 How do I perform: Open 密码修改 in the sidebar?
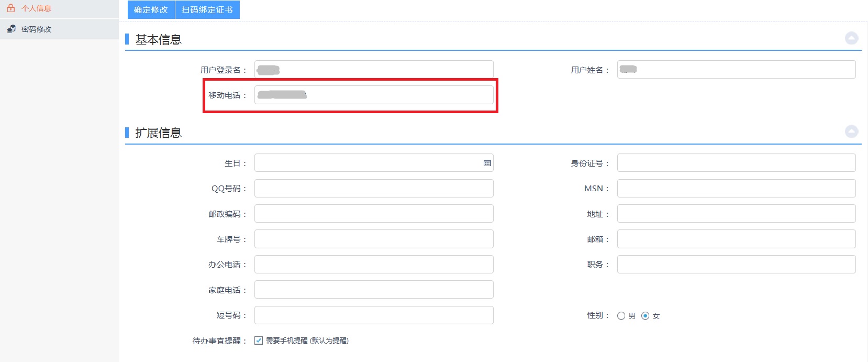click(x=36, y=29)
